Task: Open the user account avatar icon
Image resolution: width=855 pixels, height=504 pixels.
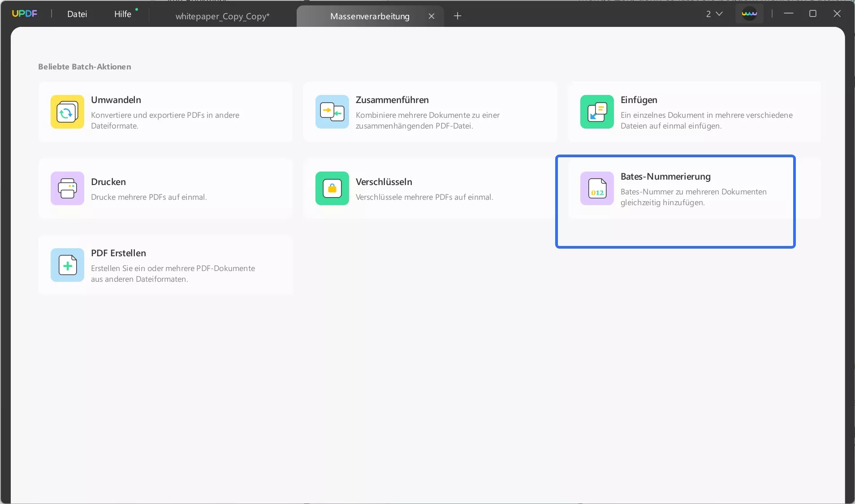Action: (x=749, y=13)
